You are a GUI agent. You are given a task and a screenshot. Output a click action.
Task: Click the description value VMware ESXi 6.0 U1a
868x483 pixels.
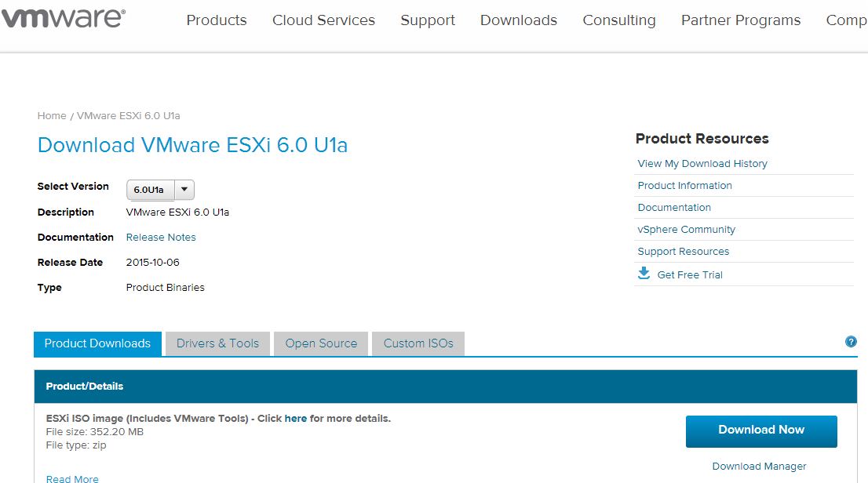(x=177, y=212)
